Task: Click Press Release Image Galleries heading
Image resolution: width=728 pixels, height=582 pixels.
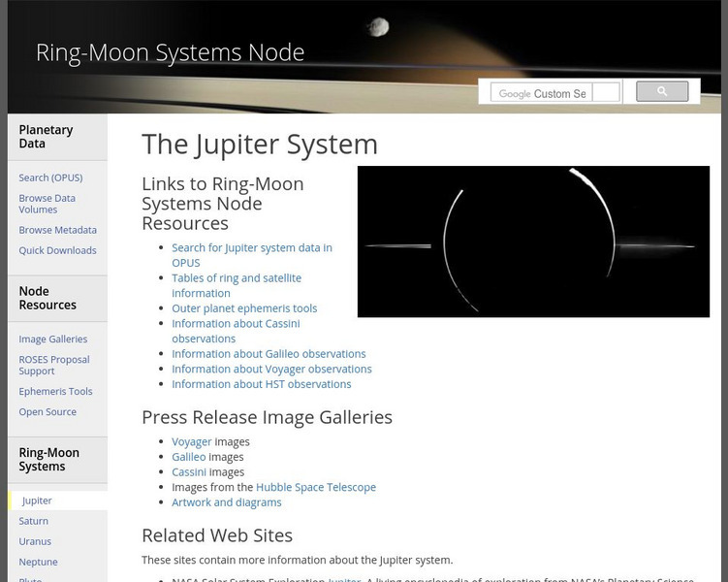Action: click(x=267, y=417)
